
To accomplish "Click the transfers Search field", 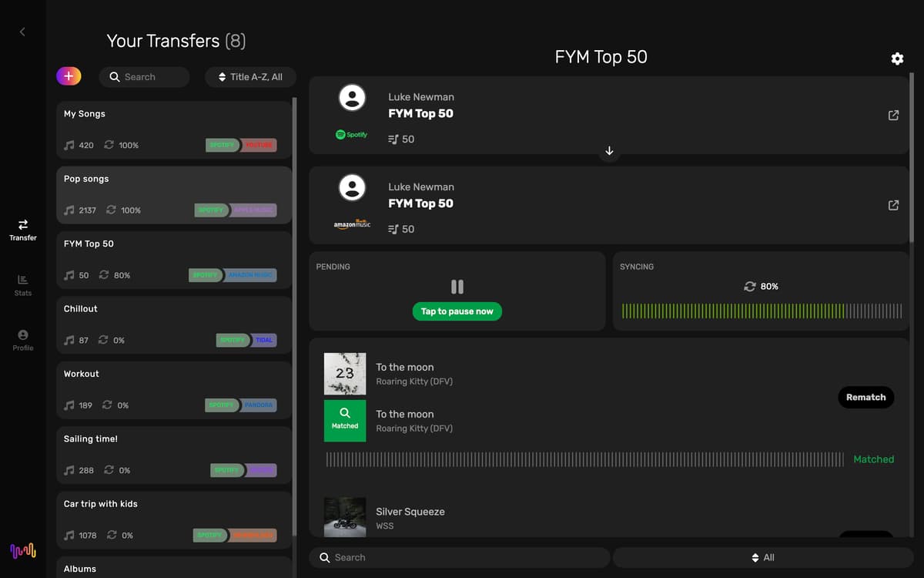I will (x=145, y=77).
